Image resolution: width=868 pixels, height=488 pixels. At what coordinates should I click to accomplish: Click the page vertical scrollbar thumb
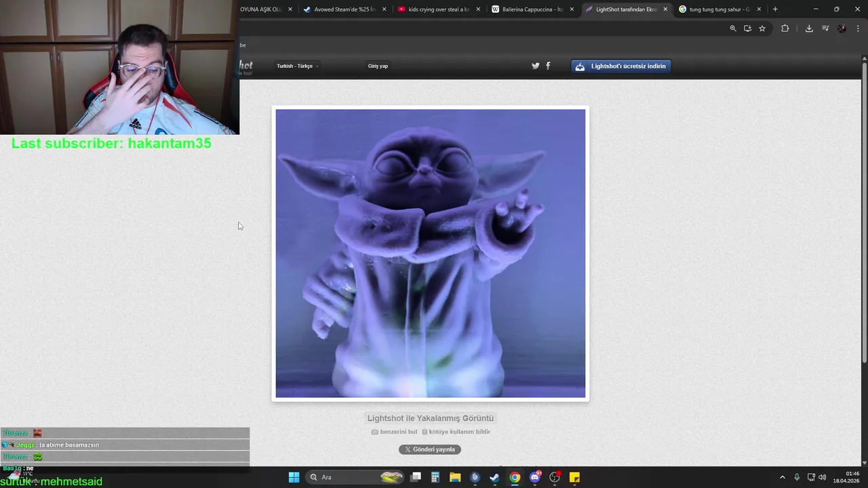click(865, 212)
